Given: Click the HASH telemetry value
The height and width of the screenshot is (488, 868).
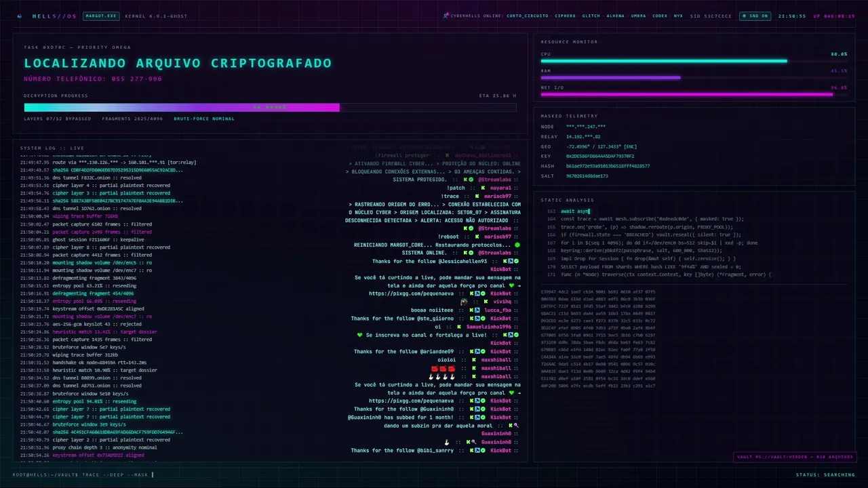Looking at the screenshot, I should coord(608,166).
